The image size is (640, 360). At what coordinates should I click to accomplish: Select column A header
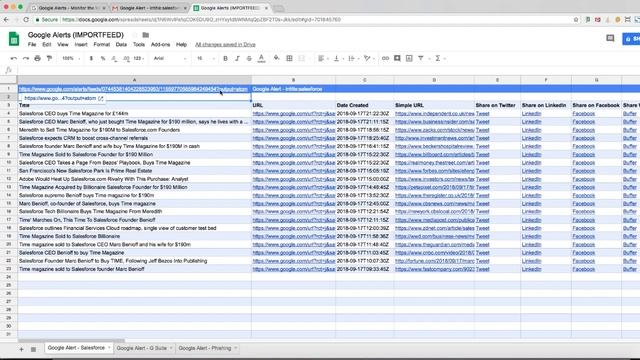134,80
